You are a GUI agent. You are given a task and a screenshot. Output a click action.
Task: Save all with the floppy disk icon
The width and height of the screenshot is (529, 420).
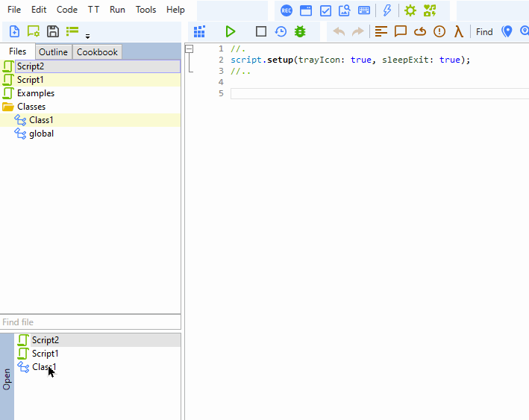coord(53,31)
